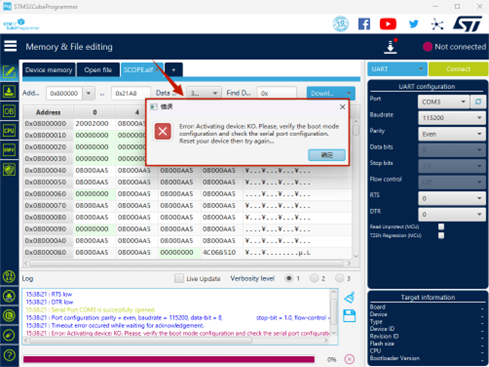
Task: Click the address input field 0x800000
Action: coord(65,93)
